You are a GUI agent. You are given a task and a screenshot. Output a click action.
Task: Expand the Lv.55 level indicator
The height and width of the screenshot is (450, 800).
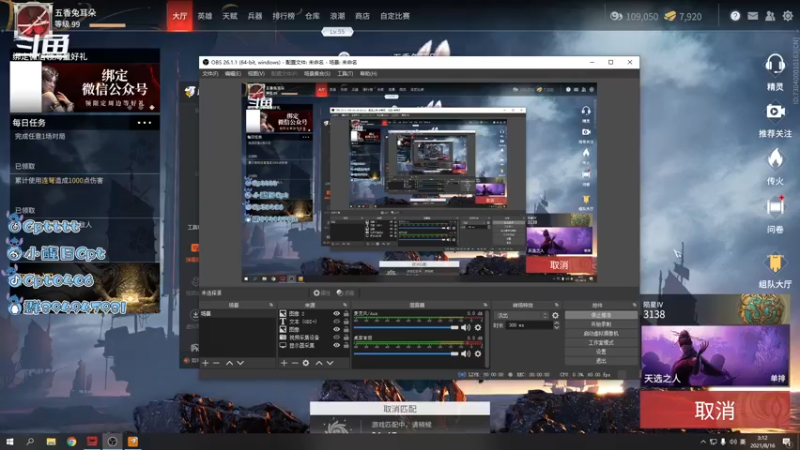tap(337, 32)
